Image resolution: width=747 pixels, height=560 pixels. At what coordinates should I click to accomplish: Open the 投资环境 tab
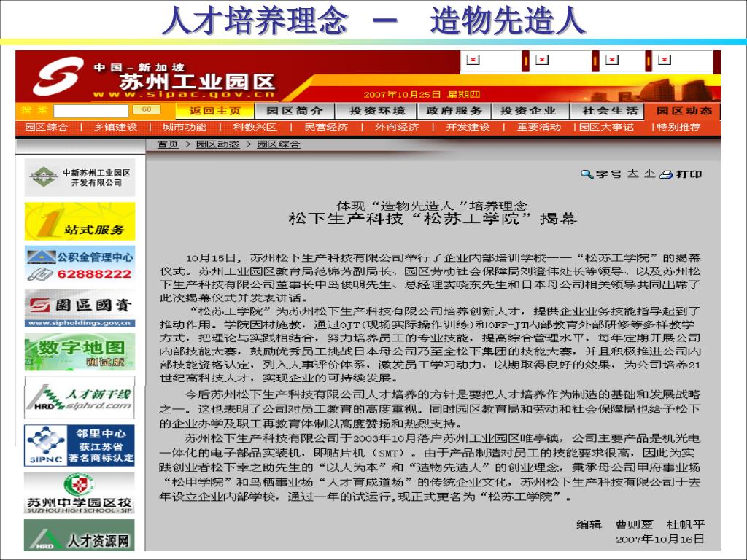(377, 111)
